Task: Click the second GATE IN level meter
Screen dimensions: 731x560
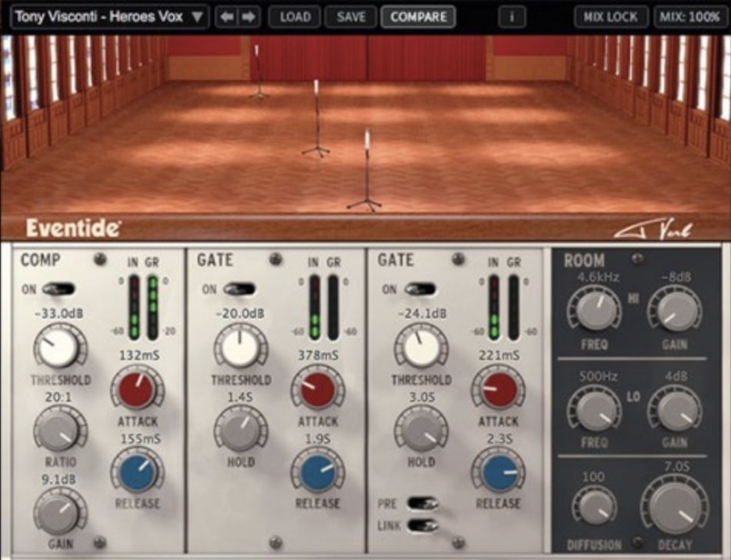Action: coord(495,307)
